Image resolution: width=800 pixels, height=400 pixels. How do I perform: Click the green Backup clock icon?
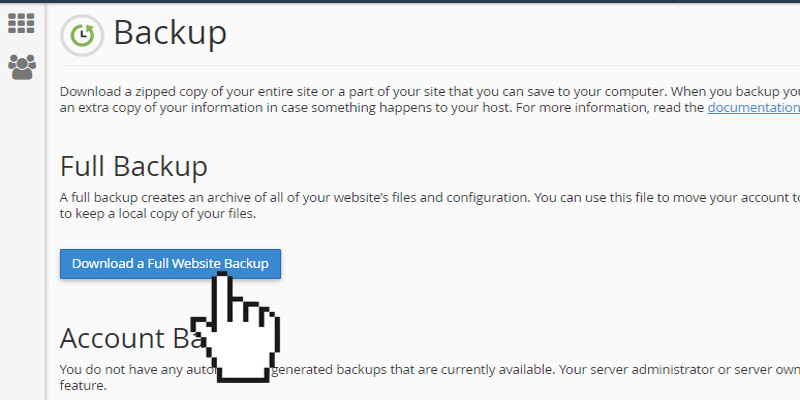80,35
